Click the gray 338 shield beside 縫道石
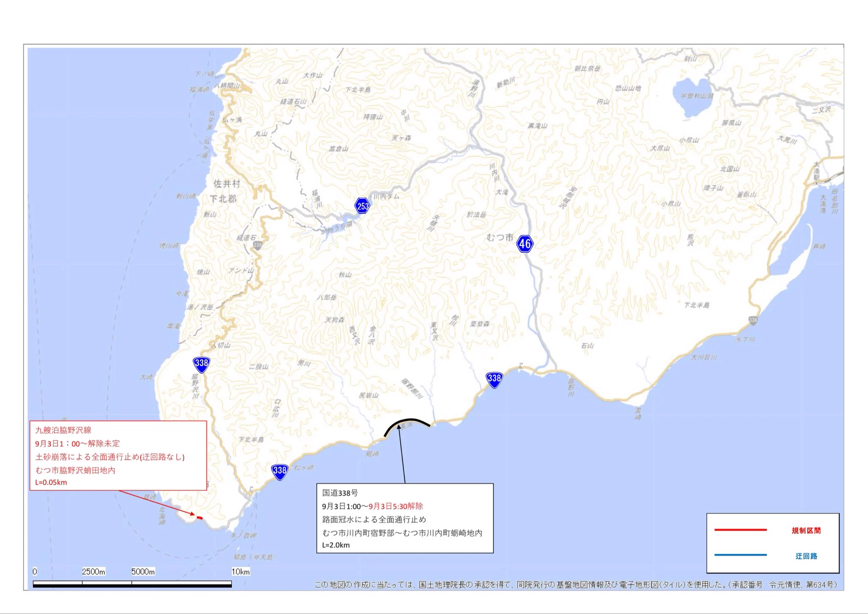 (257, 245)
